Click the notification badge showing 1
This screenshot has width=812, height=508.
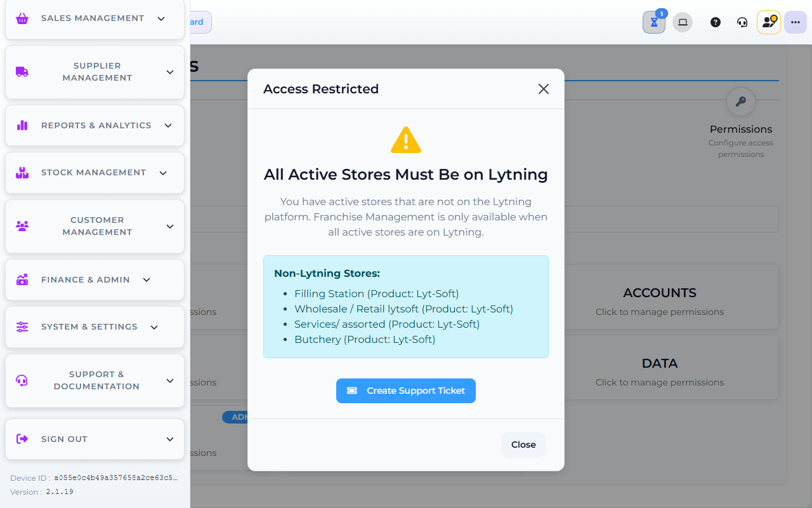(x=662, y=13)
